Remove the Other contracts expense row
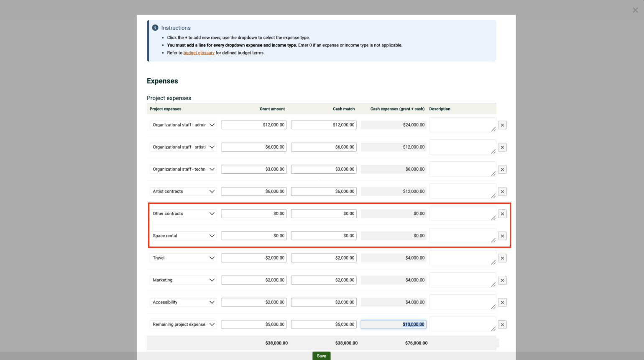The image size is (644, 360). coord(502,213)
